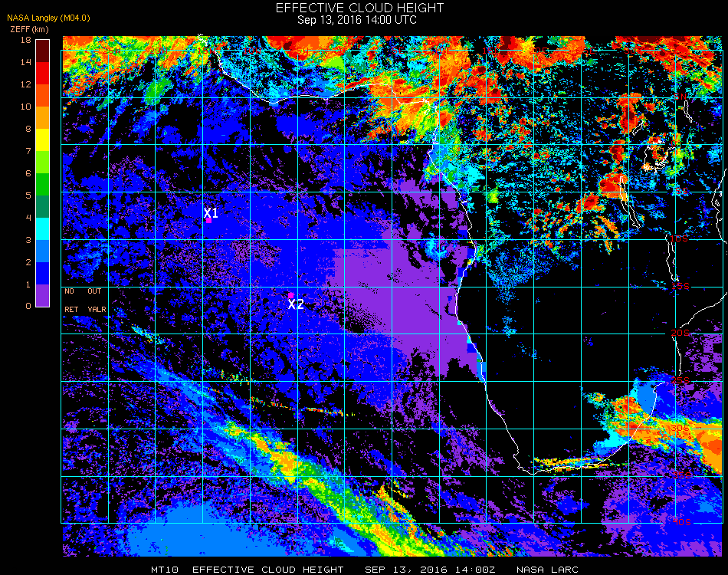Click the legend value 1
The height and width of the screenshot is (575, 728).
pyautogui.click(x=28, y=284)
